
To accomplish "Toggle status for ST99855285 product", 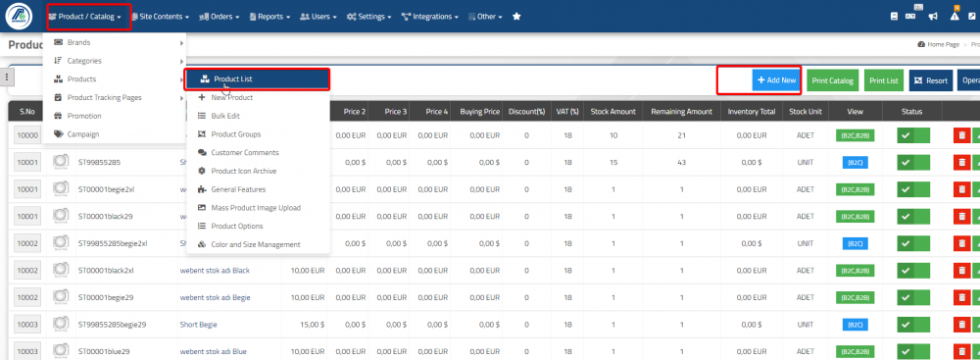I will [x=913, y=162].
